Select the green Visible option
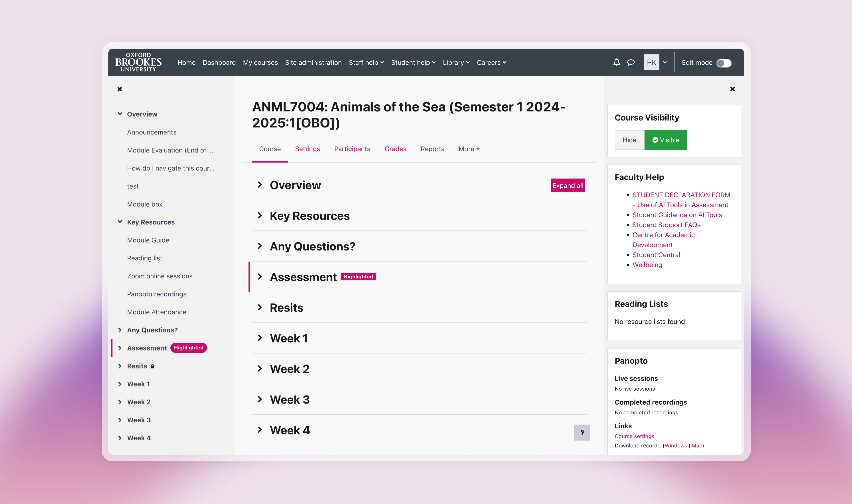The width and height of the screenshot is (852, 504). point(665,140)
